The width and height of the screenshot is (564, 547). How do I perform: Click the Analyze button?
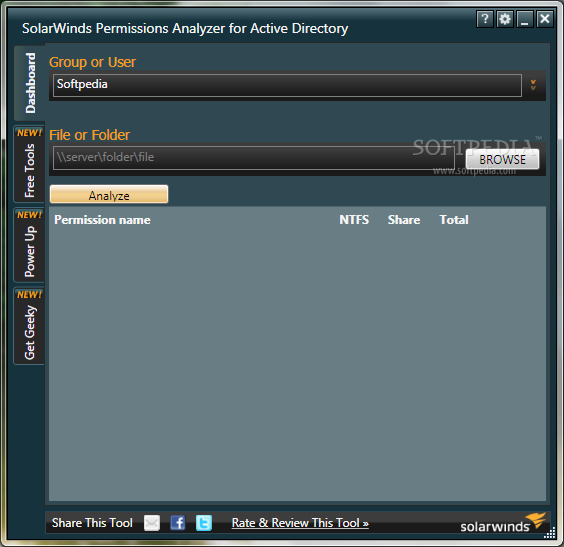[x=109, y=195]
